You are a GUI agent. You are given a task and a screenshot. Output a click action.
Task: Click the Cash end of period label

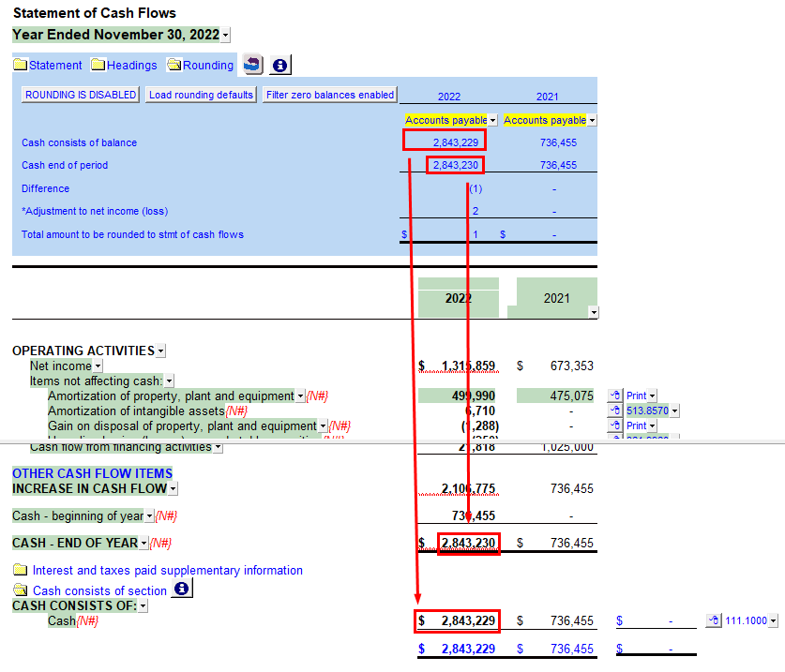[x=65, y=165]
